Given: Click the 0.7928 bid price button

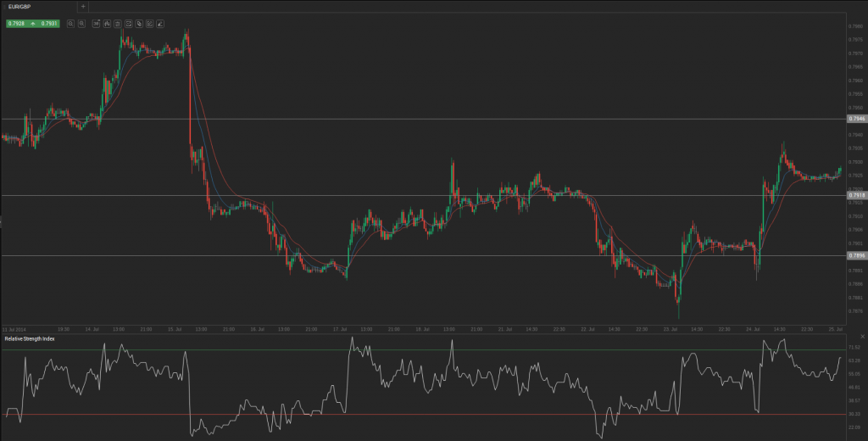Looking at the screenshot, I should point(17,24).
